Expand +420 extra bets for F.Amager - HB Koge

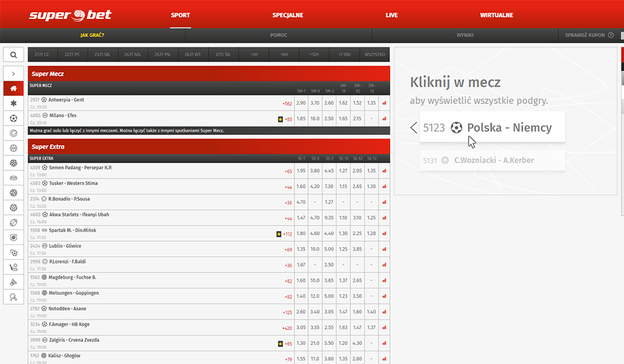tap(287, 328)
